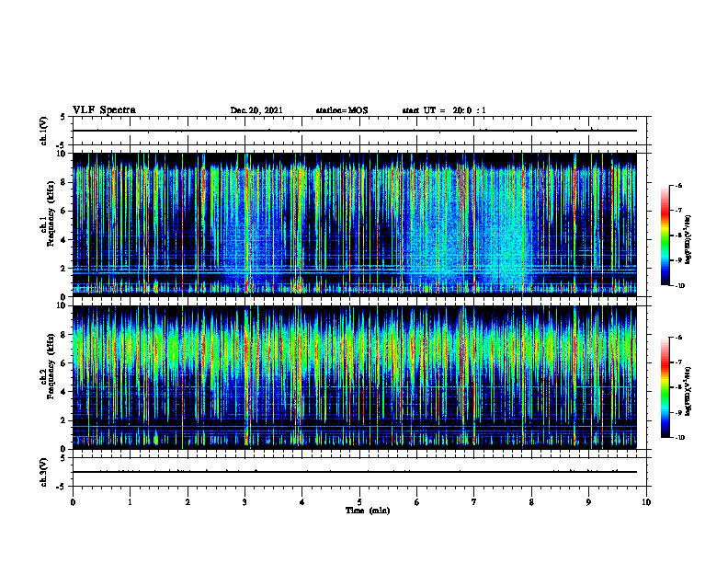This screenshot has height=563, width=728.
Task: Click the 'station=MOS' label
Action: click(342, 110)
